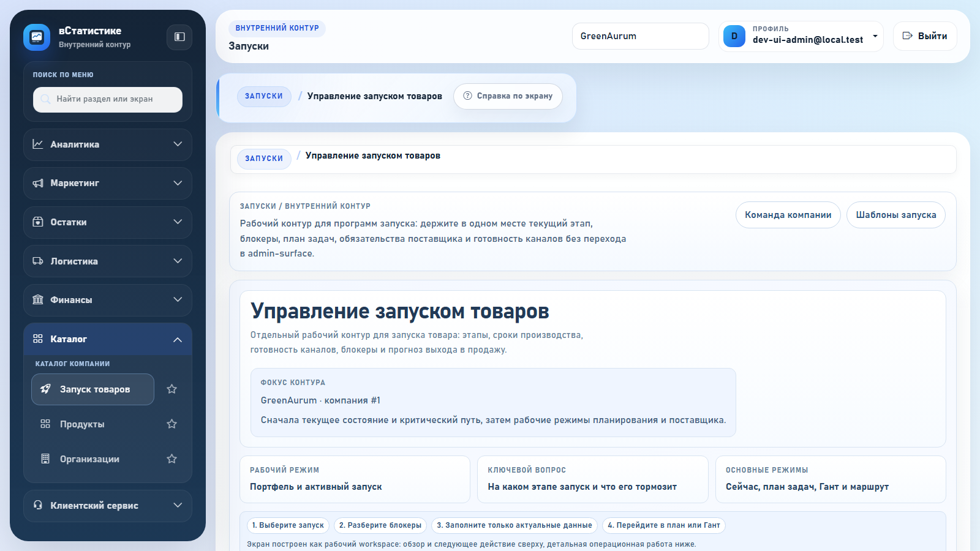Collapse the sidebar with the panel icon
This screenshot has width=980, height=551.
179,37
